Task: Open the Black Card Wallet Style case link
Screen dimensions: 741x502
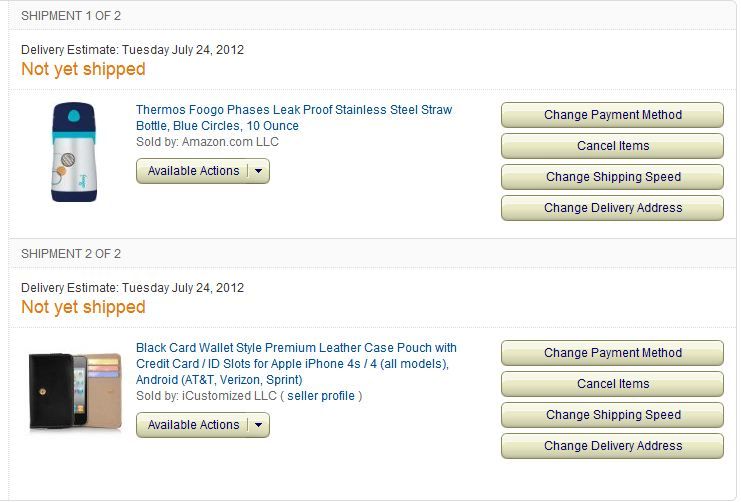Action: click(296, 348)
